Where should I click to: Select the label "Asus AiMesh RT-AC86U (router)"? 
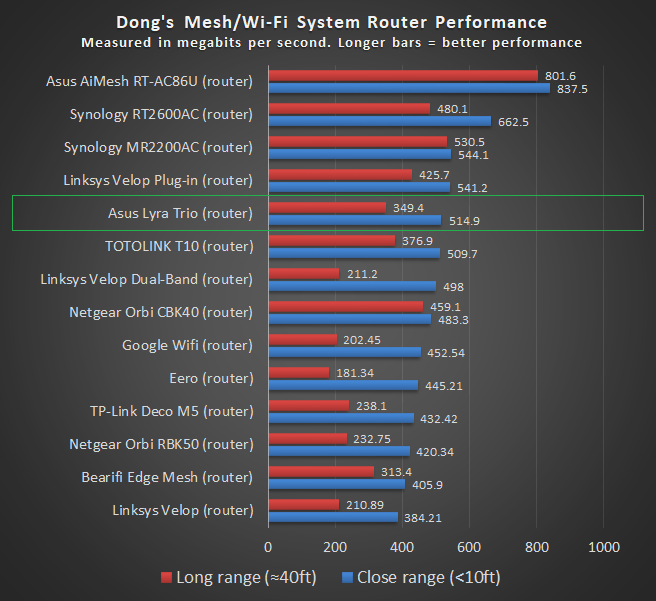[x=149, y=81]
